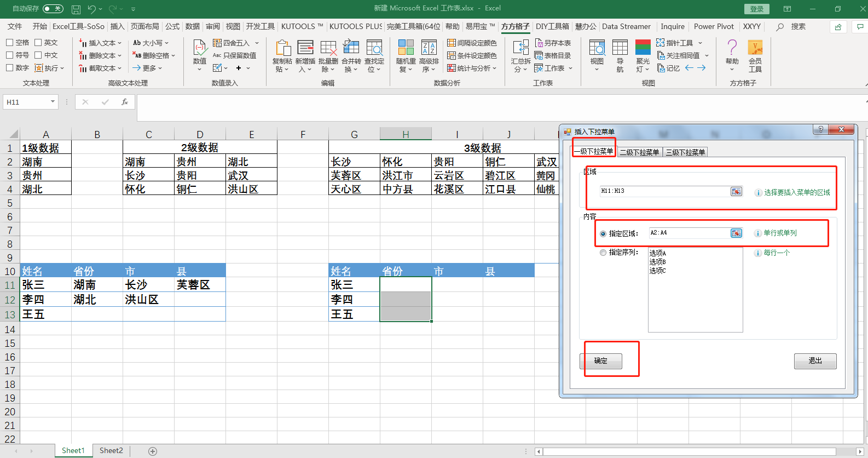
Task: Open the 方方格子 ribbon tab
Action: coord(515,26)
